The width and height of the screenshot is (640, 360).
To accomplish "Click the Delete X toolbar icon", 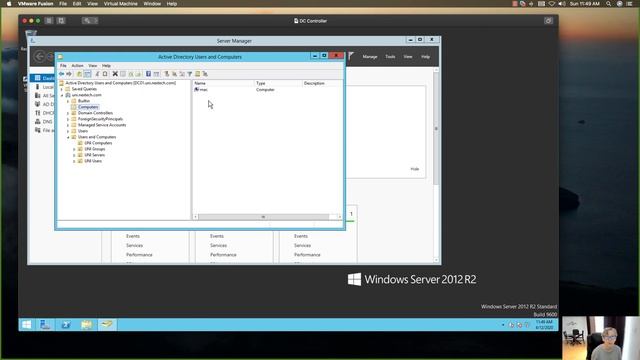I will click(115, 74).
